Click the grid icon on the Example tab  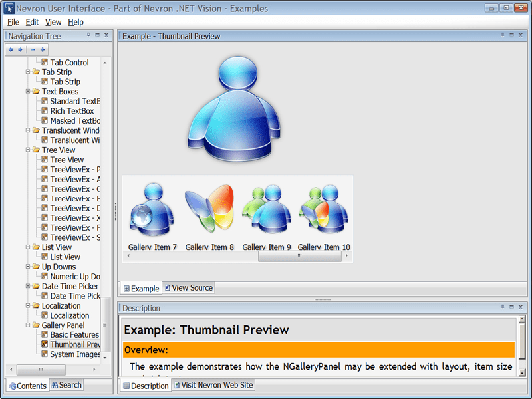(126, 288)
